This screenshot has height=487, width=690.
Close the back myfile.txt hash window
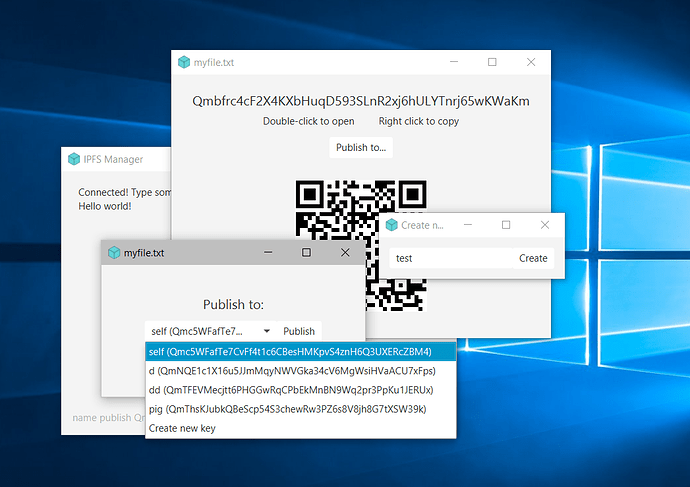click(x=531, y=62)
